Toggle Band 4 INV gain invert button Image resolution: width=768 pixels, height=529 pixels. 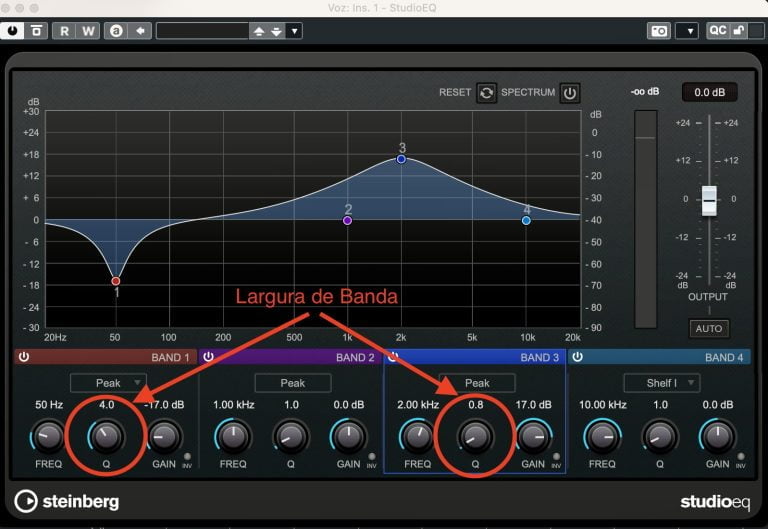[x=741, y=457]
